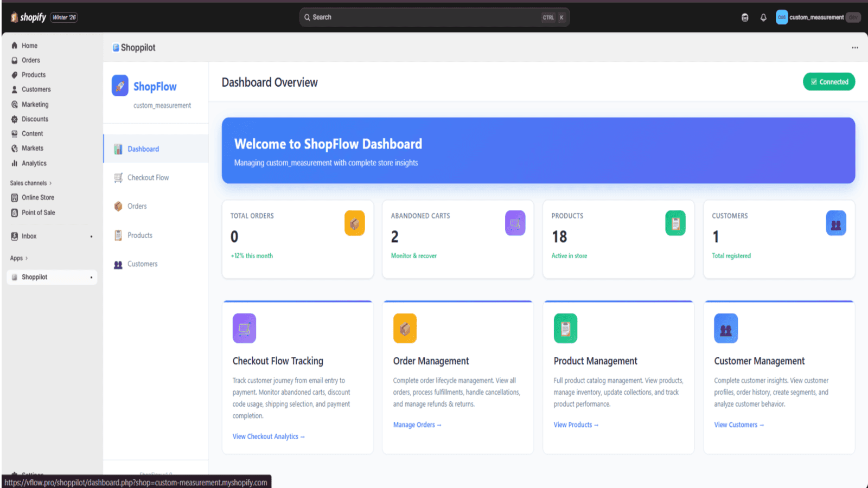Click the Analytics bar chart icon
Image resolution: width=868 pixels, height=488 pixels.
click(x=15, y=163)
